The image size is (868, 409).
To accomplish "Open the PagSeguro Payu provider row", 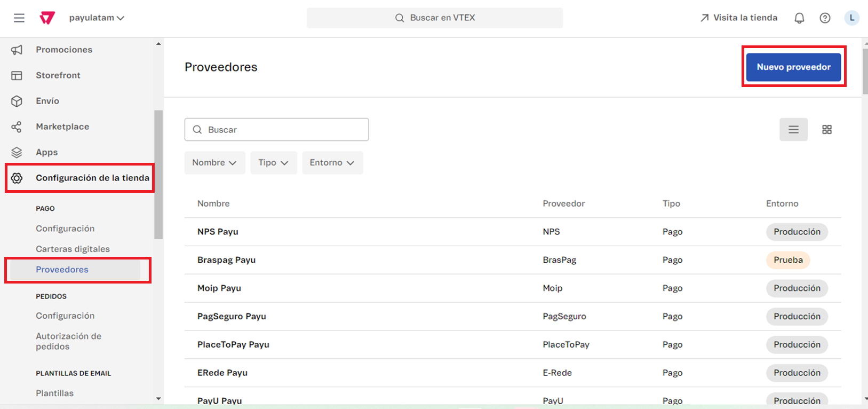I will tap(513, 316).
